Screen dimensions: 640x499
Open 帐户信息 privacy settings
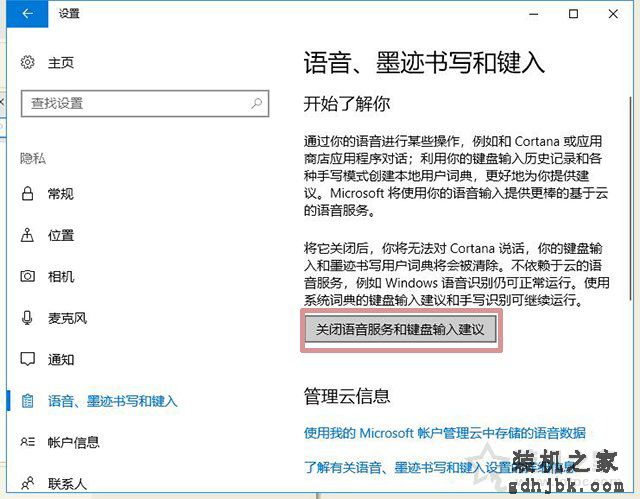(x=73, y=442)
